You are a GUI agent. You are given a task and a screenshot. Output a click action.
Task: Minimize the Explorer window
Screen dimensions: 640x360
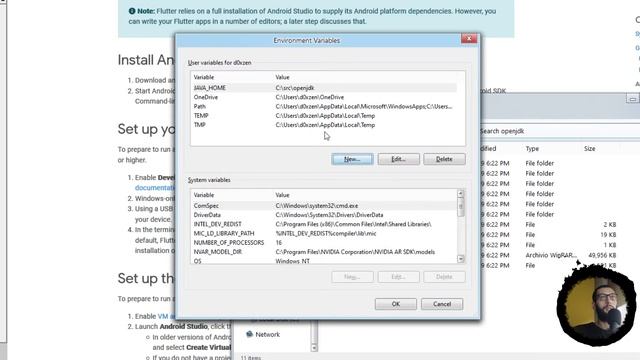tap(632, 99)
